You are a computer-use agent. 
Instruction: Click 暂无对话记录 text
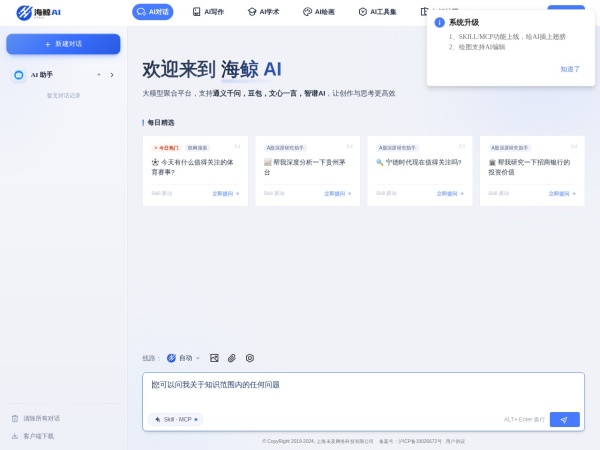click(x=64, y=95)
